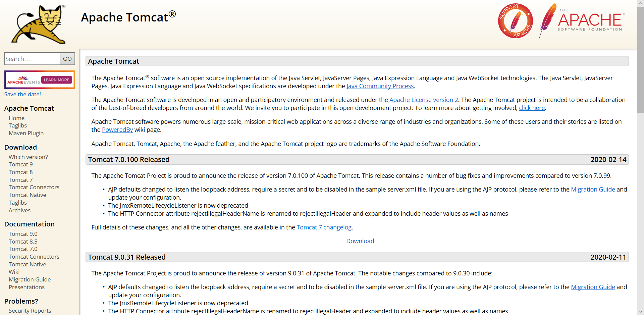Click the page vertical scrollbar thumb
The image size is (644, 315).
[x=641, y=59]
